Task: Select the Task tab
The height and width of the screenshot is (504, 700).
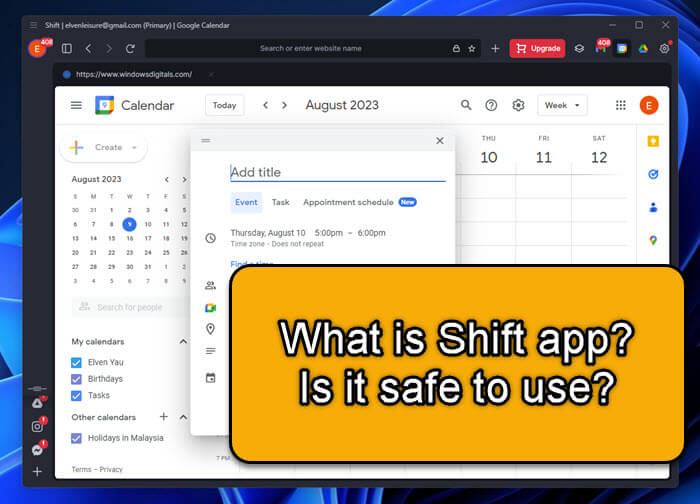Action: 280,202
